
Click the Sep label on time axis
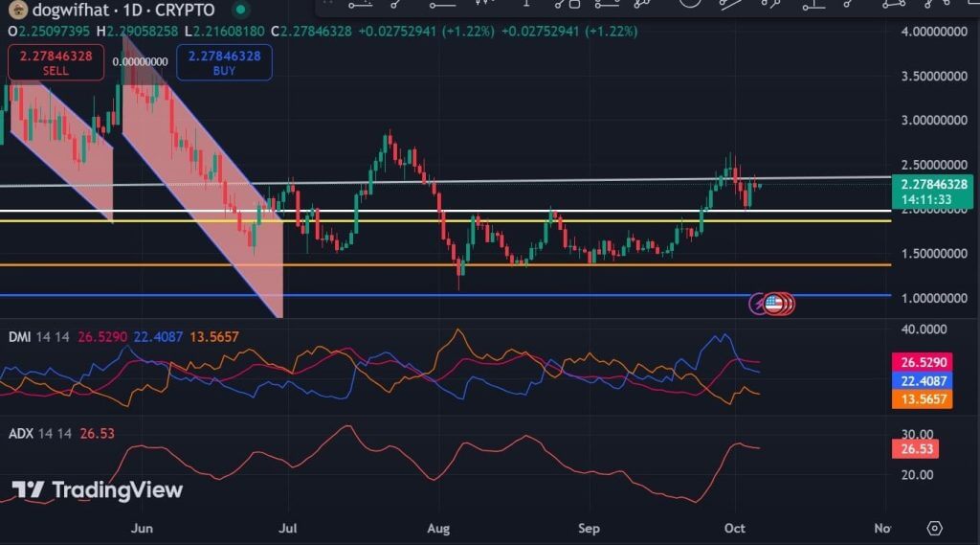(x=589, y=528)
